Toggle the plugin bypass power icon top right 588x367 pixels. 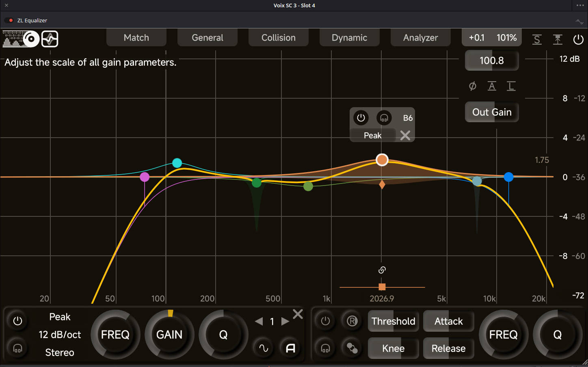coord(578,39)
